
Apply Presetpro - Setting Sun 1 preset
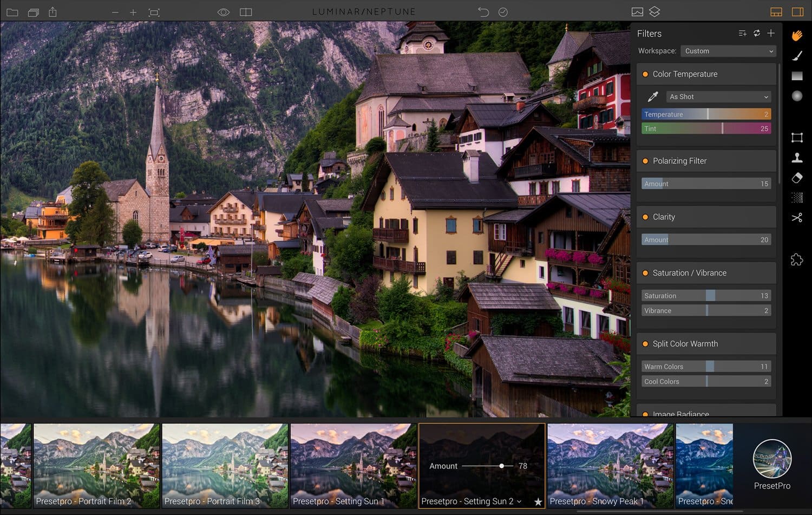(x=353, y=466)
